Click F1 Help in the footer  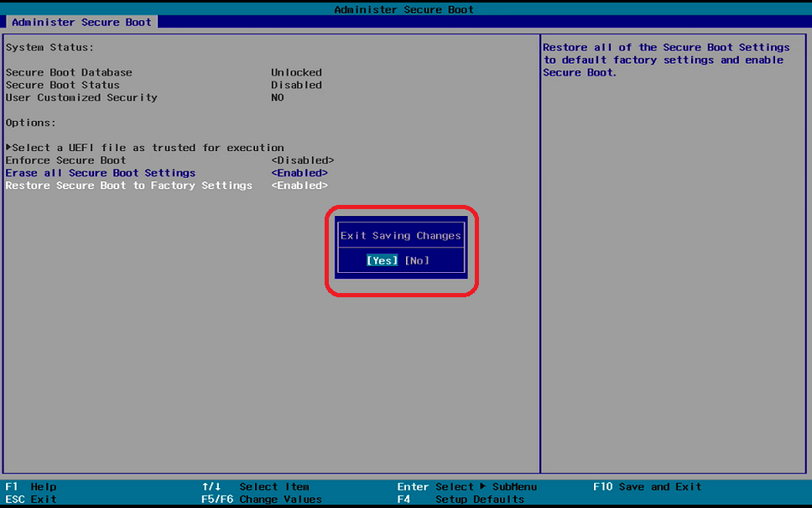pos(31,487)
